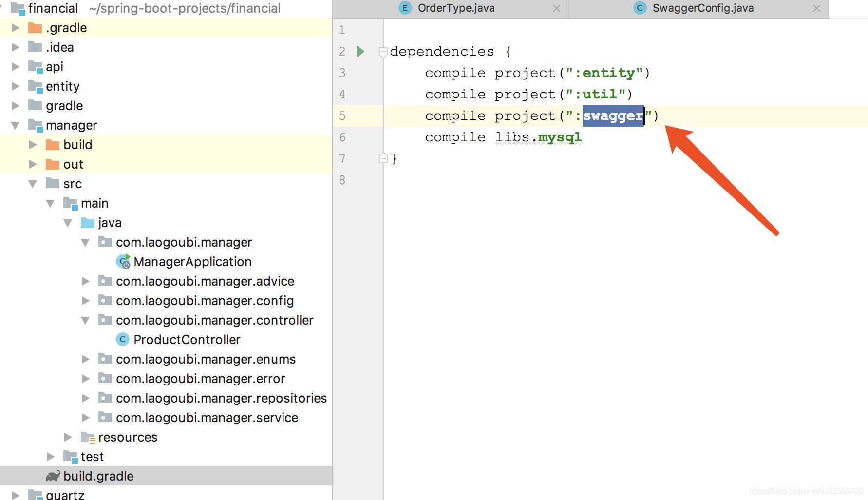This screenshot has height=500, width=868.
Task: Click the main source folder icon
Action: click(x=71, y=204)
